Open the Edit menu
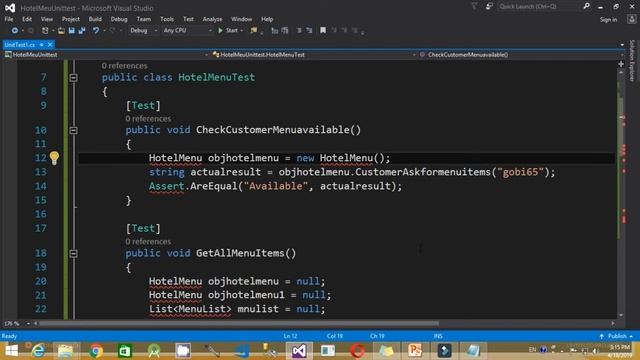The width and height of the screenshot is (640, 360). (x=27, y=19)
